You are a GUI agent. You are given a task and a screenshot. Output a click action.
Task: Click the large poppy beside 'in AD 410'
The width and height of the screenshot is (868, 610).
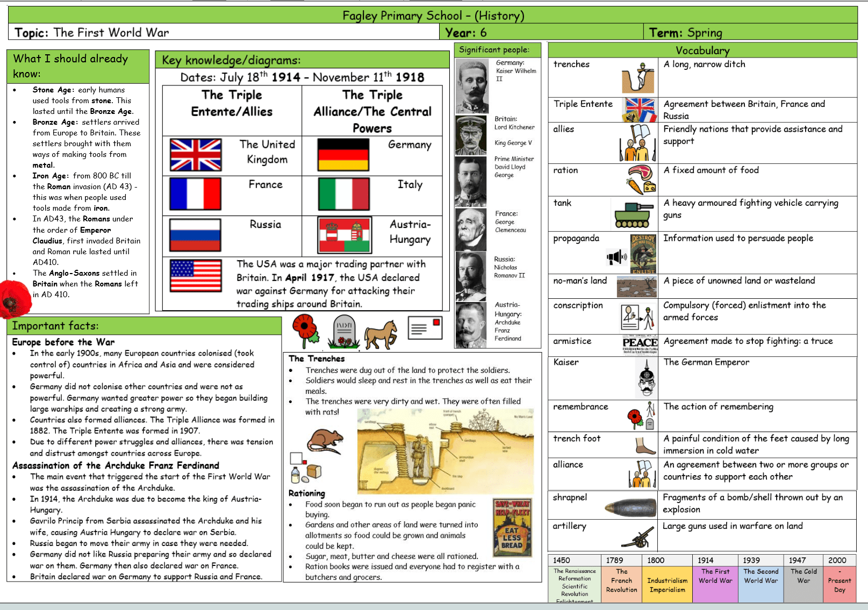coord(15,300)
